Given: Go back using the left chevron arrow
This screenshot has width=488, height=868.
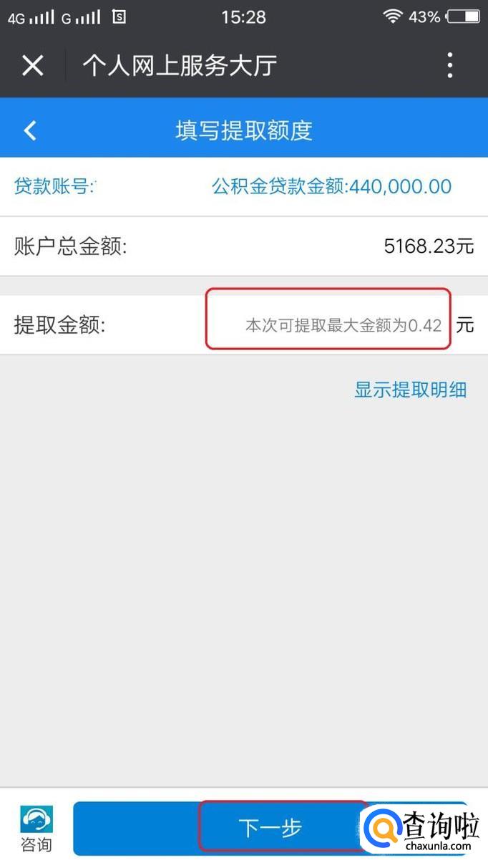Looking at the screenshot, I should (29, 130).
